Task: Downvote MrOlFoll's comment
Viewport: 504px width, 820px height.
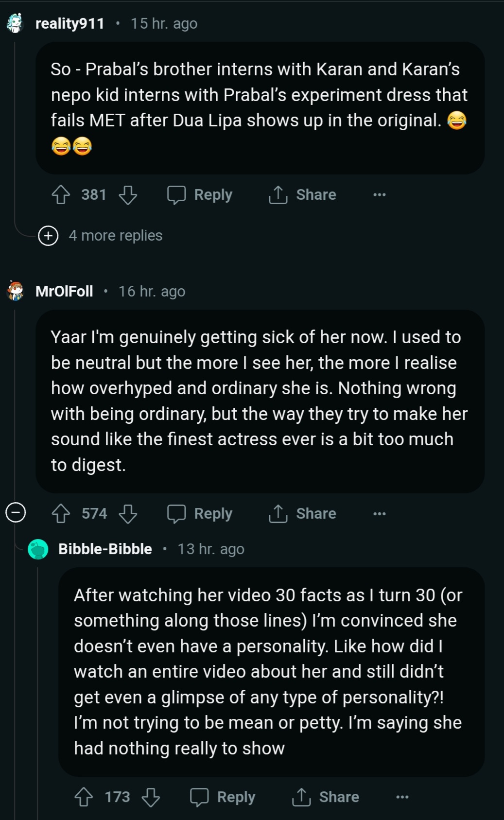Action: [128, 514]
